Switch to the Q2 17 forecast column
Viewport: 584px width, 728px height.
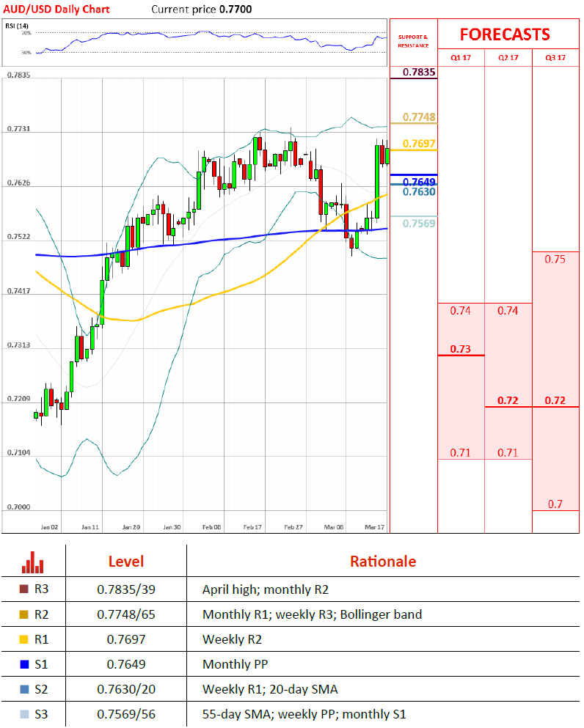pyautogui.click(x=508, y=58)
